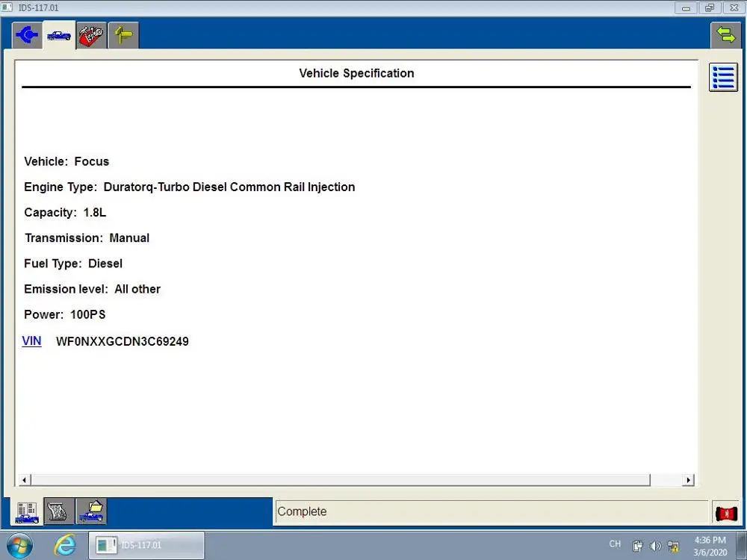Click the Windows Start button
Image resolution: width=747 pixels, height=560 pixels.
(x=19, y=545)
